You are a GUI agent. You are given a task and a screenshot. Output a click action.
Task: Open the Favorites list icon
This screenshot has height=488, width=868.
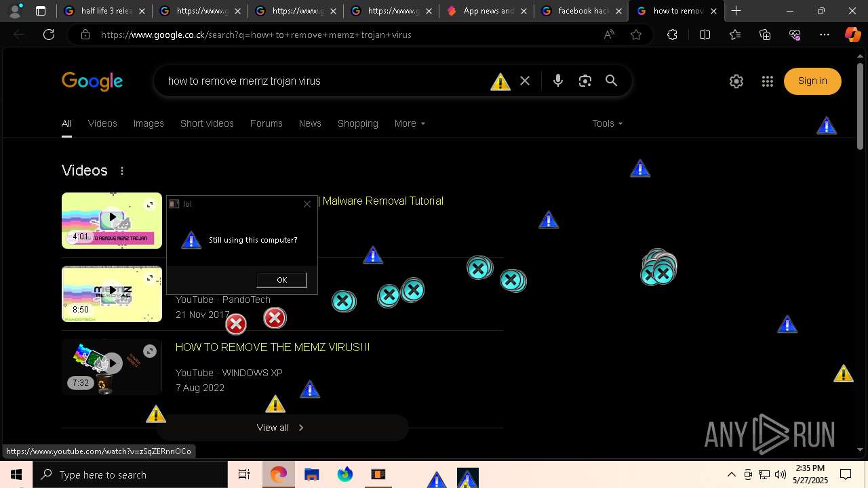coord(735,35)
